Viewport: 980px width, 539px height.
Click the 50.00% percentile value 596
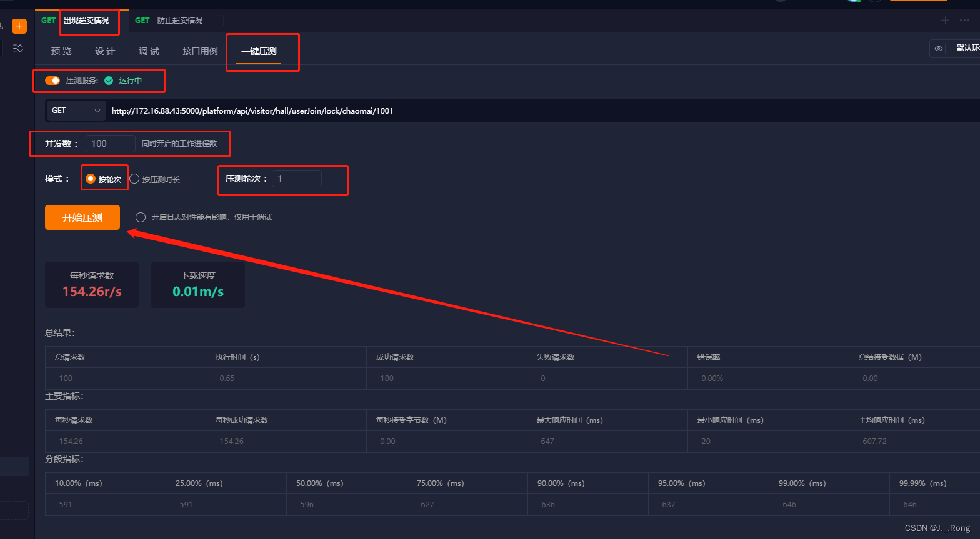[x=307, y=505]
